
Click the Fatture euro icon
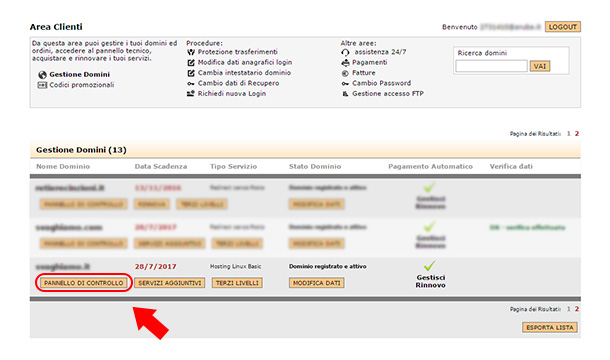click(x=345, y=73)
